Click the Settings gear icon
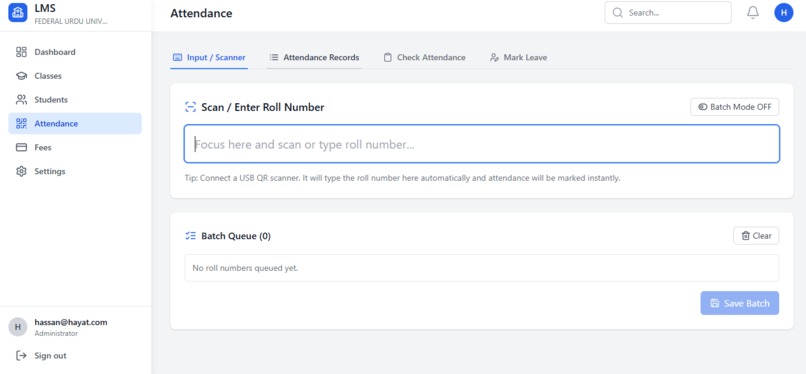 coord(21,171)
